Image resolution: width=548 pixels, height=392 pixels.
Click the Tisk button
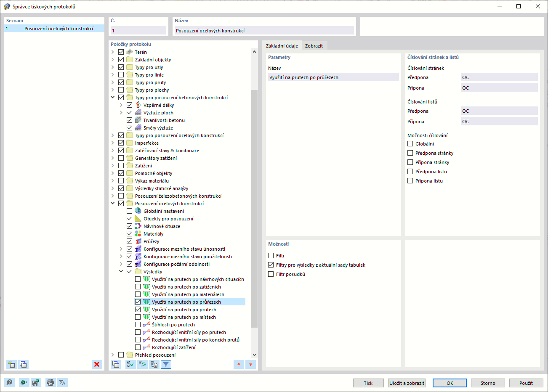click(368, 383)
